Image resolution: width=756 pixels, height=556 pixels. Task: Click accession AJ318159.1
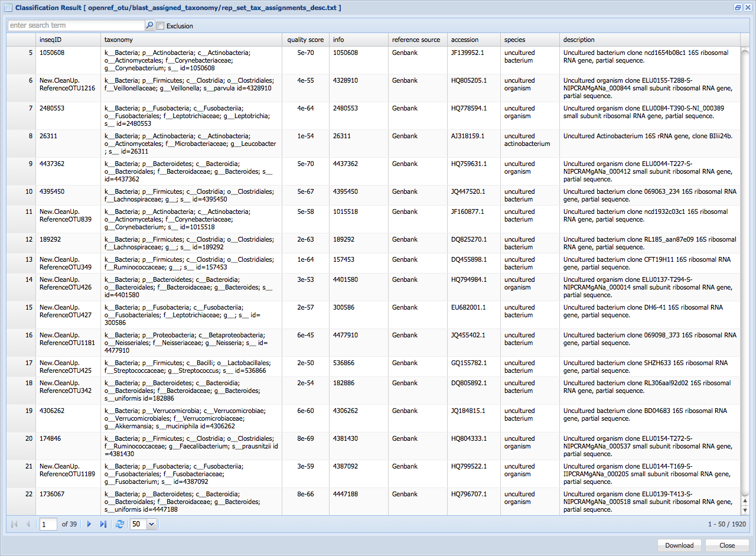pyautogui.click(x=467, y=136)
